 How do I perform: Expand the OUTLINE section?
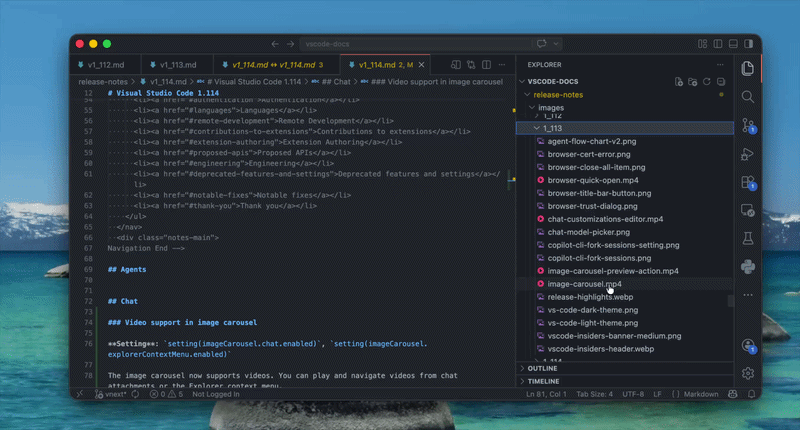[x=542, y=368]
